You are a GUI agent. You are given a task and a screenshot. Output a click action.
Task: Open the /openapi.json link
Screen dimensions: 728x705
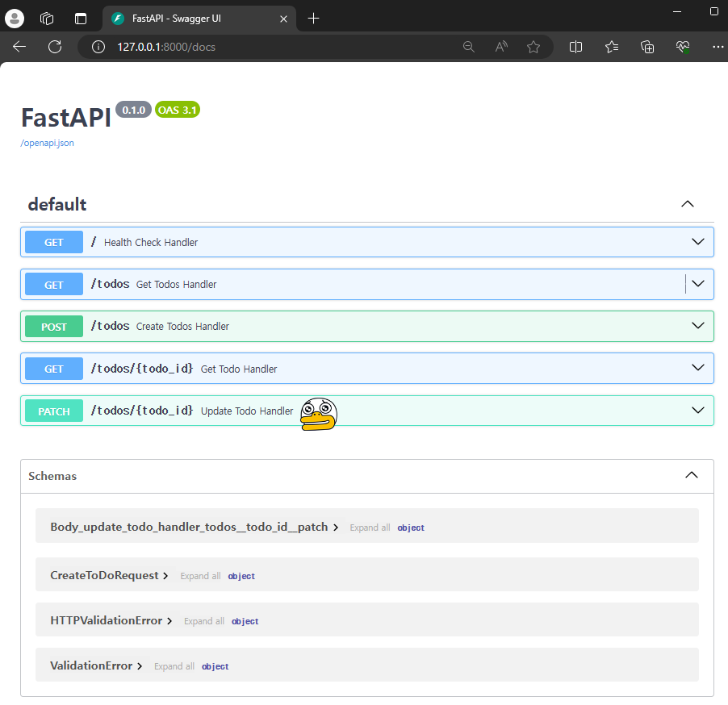coord(47,143)
